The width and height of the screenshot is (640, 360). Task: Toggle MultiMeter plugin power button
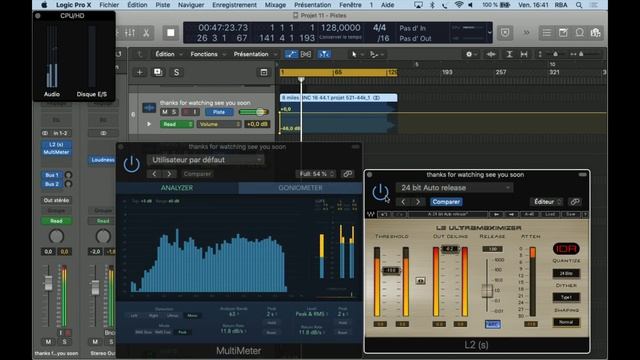131,164
